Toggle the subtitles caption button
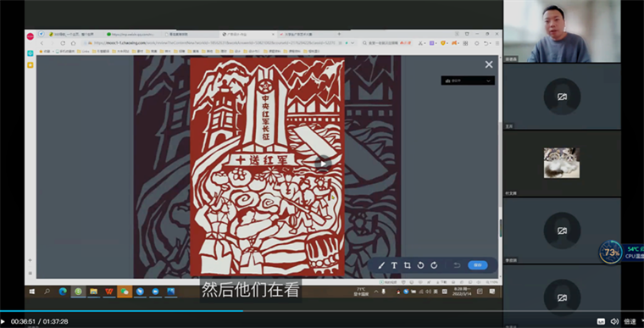Image resolution: width=644 pixels, height=328 pixels. [601, 321]
